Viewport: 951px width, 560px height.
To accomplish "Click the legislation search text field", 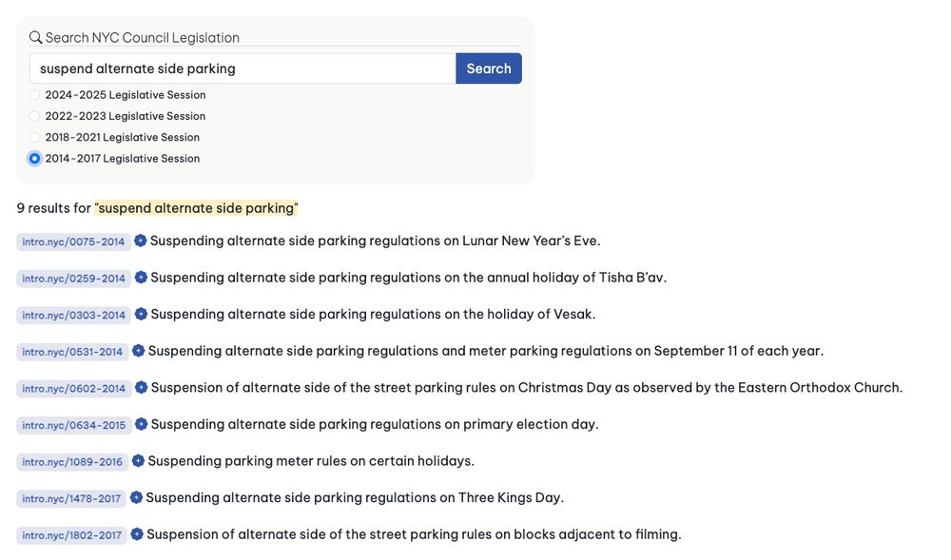I will (243, 68).
